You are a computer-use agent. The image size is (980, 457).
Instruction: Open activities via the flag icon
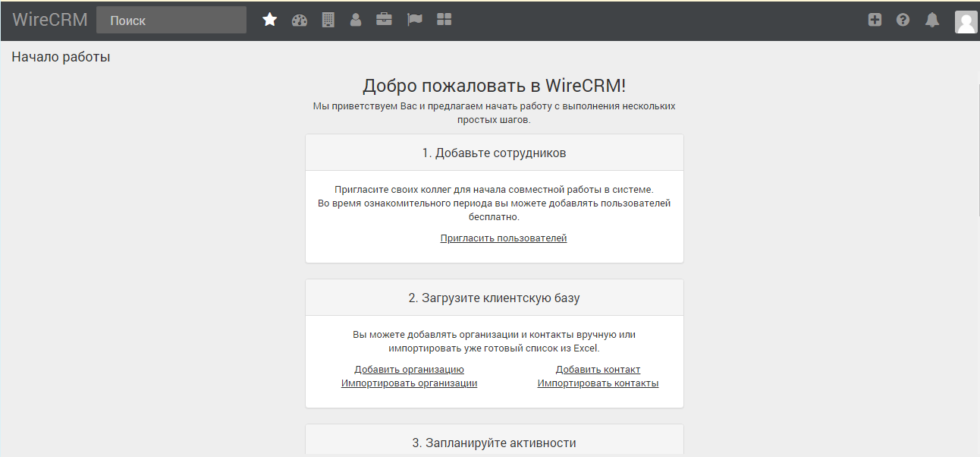(x=414, y=20)
